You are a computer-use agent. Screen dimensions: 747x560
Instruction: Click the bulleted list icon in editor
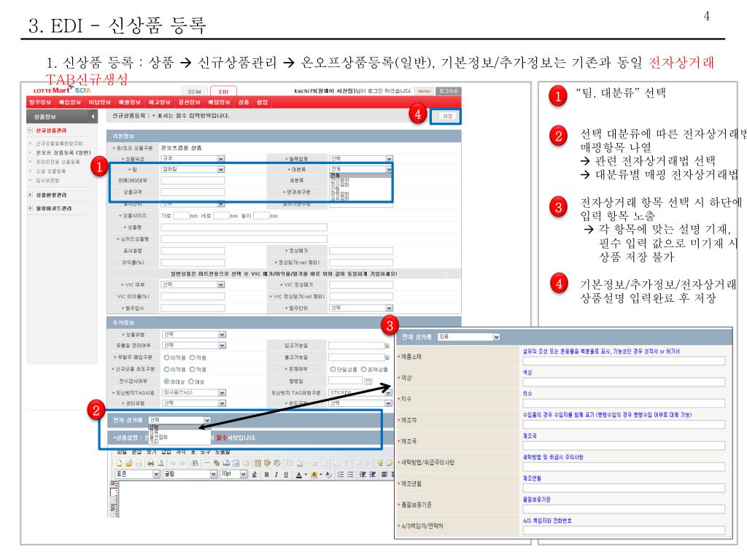(x=350, y=475)
